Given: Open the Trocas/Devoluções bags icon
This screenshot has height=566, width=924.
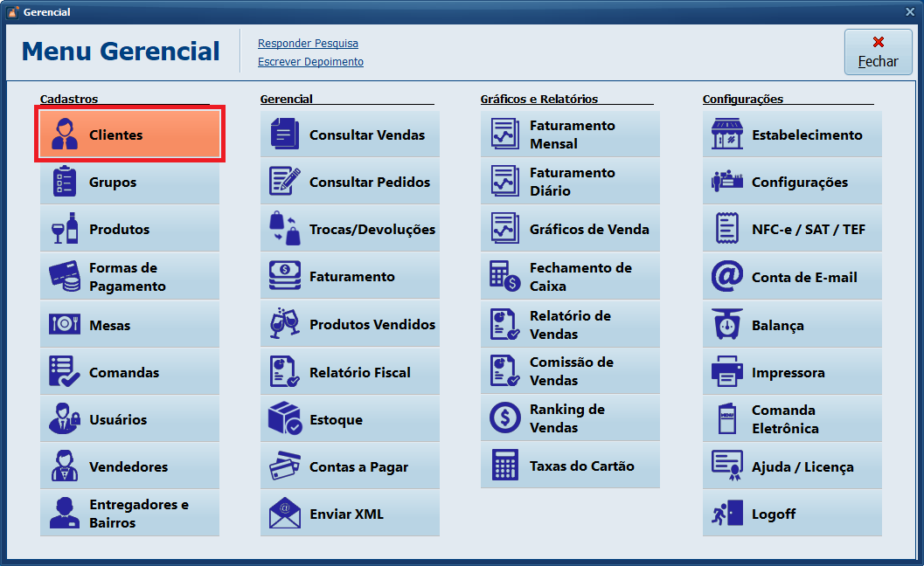Looking at the screenshot, I should click(x=285, y=229).
